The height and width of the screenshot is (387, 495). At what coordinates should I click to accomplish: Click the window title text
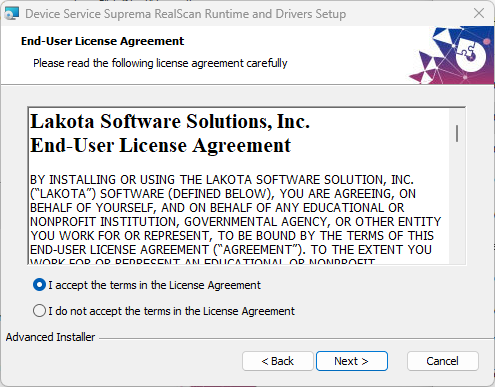pos(185,14)
